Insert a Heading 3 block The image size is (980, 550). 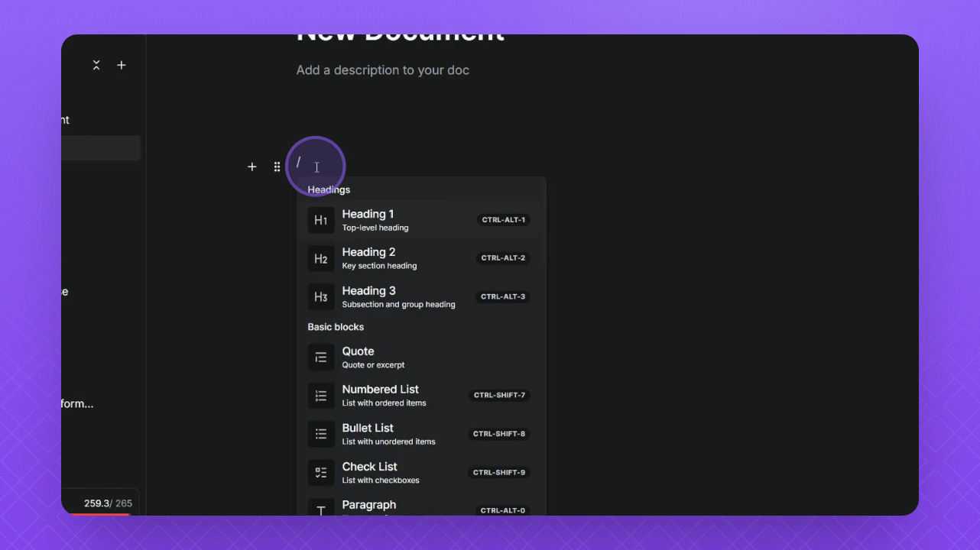click(419, 296)
